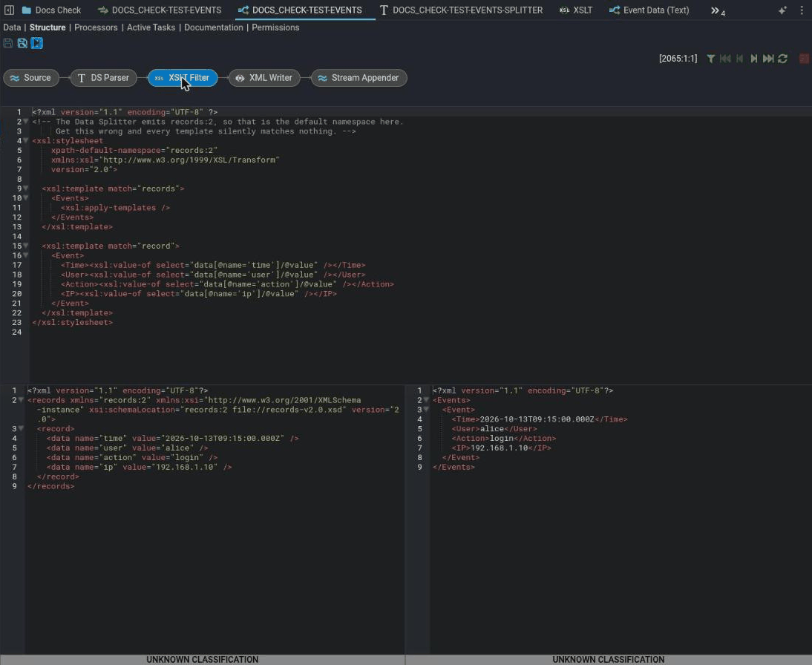Go to the Data sub-tab
This screenshot has height=665, width=812.
(x=12, y=27)
